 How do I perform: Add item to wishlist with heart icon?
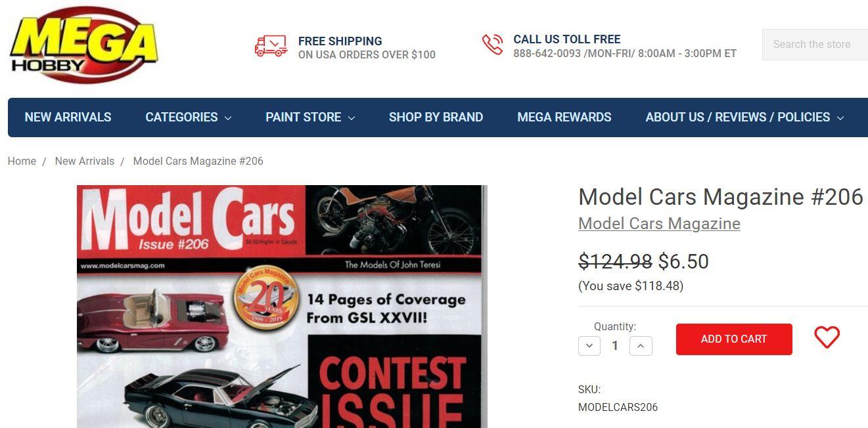pyautogui.click(x=827, y=337)
